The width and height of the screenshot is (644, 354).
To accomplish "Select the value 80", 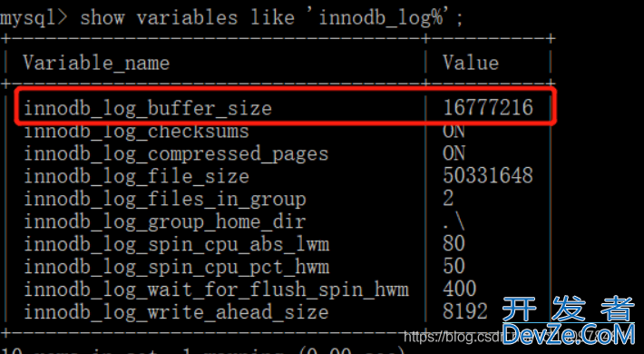I will tap(454, 243).
